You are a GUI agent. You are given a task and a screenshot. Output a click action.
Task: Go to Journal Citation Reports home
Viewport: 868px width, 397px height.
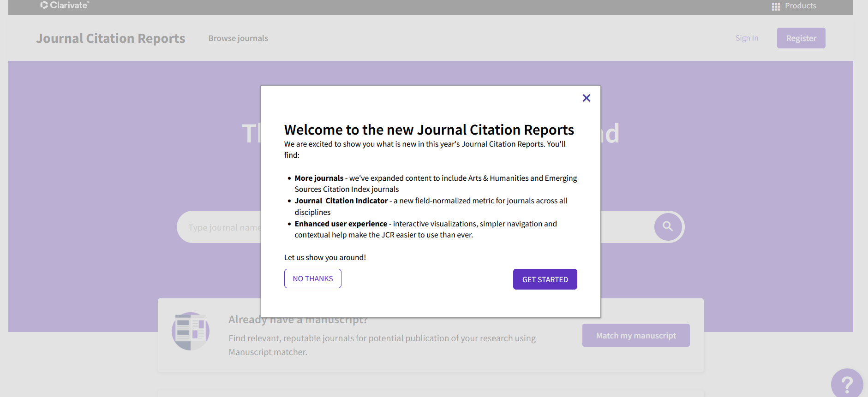pyautogui.click(x=111, y=38)
